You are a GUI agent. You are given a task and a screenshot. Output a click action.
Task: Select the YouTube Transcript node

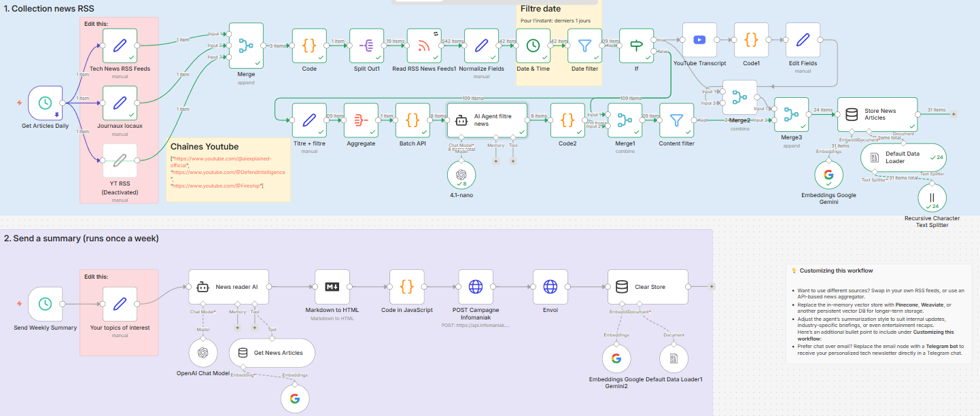(699, 40)
